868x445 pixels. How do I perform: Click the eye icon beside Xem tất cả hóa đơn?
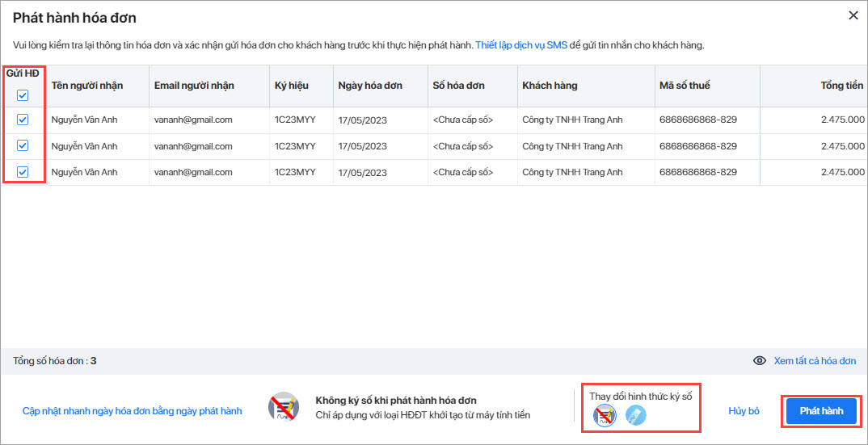pos(760,361)
